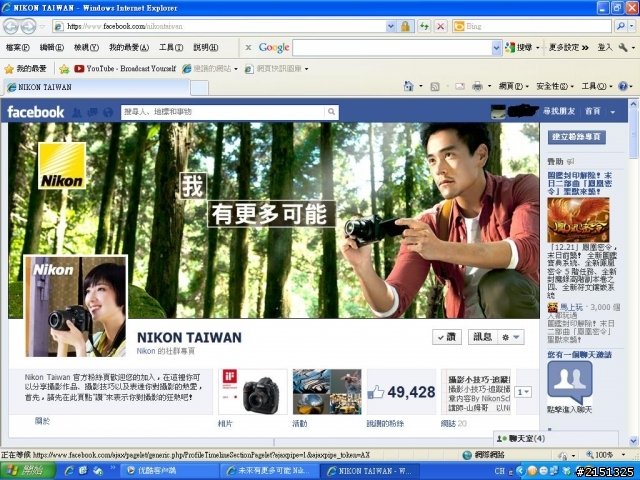This screenshot has height=480, width=640.
Task: Click the Home page icon in command bar
Action: (x=408, y=86)
